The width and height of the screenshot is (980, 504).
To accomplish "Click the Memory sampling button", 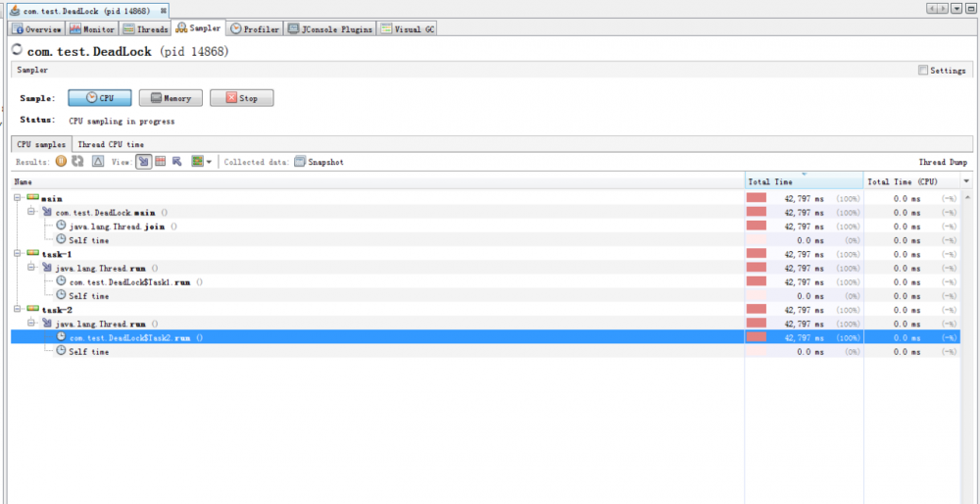I will coord(170,98).
